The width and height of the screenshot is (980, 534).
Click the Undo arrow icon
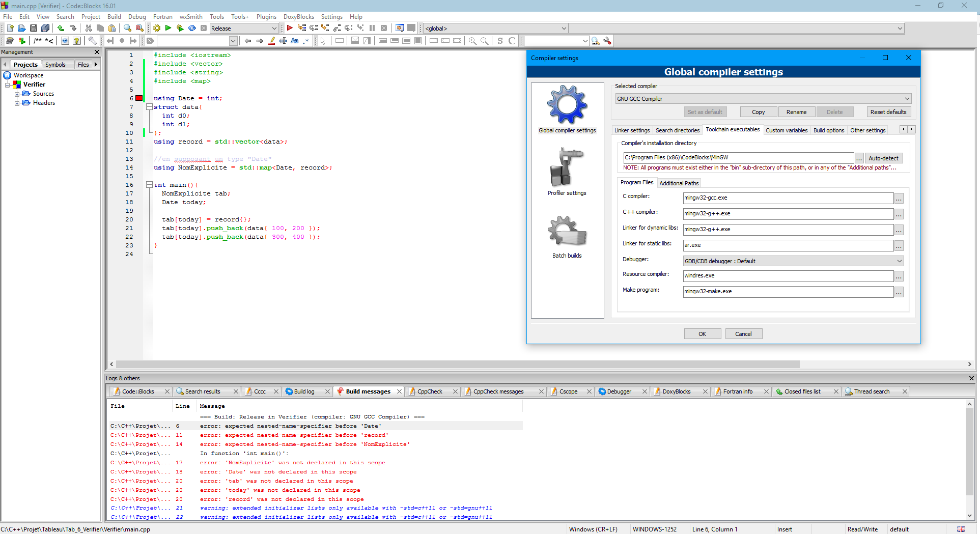click(61, 28)
